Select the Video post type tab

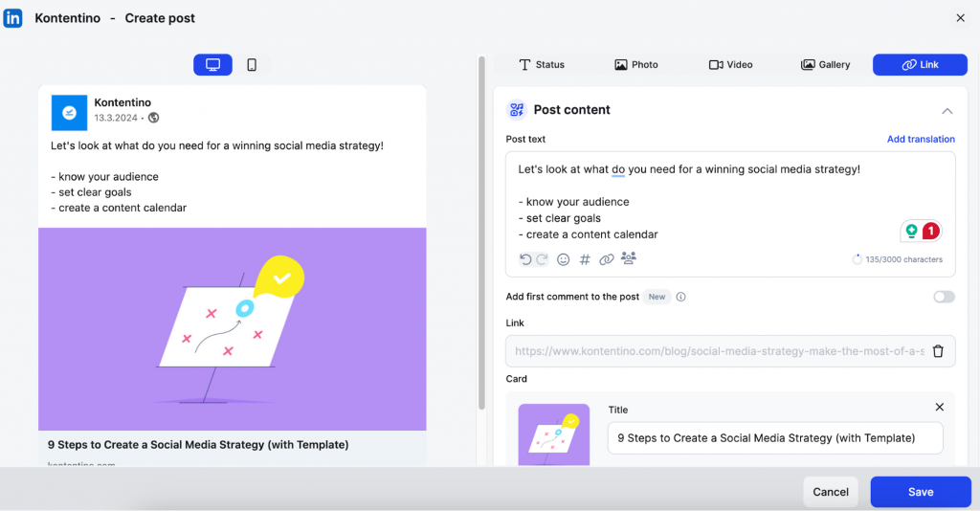[x=730, y=65]
